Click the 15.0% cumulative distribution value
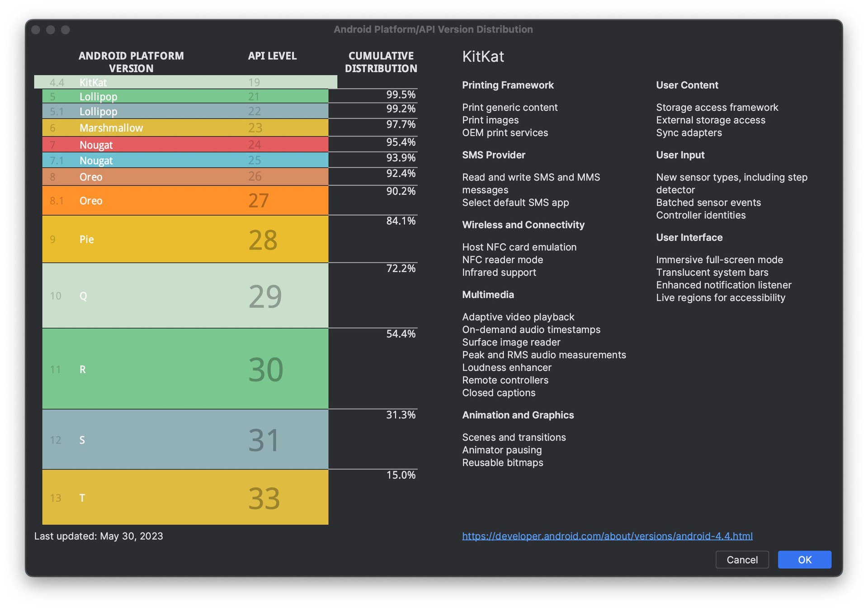The width and height of the screenshot is (868, 608). point(401,475)
